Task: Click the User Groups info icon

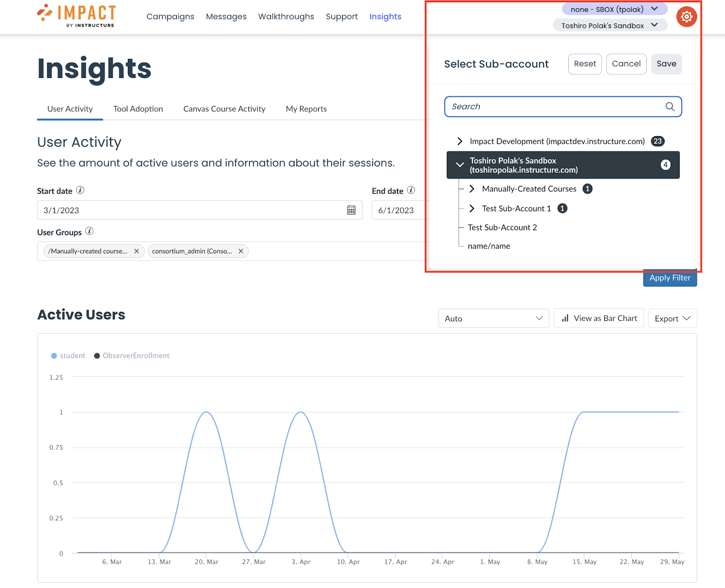Action: tap(90, 231)
